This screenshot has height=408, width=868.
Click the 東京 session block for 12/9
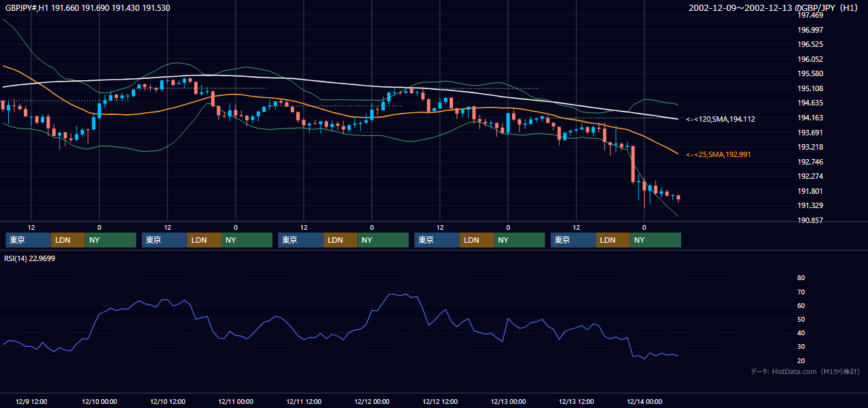[29, 240]
